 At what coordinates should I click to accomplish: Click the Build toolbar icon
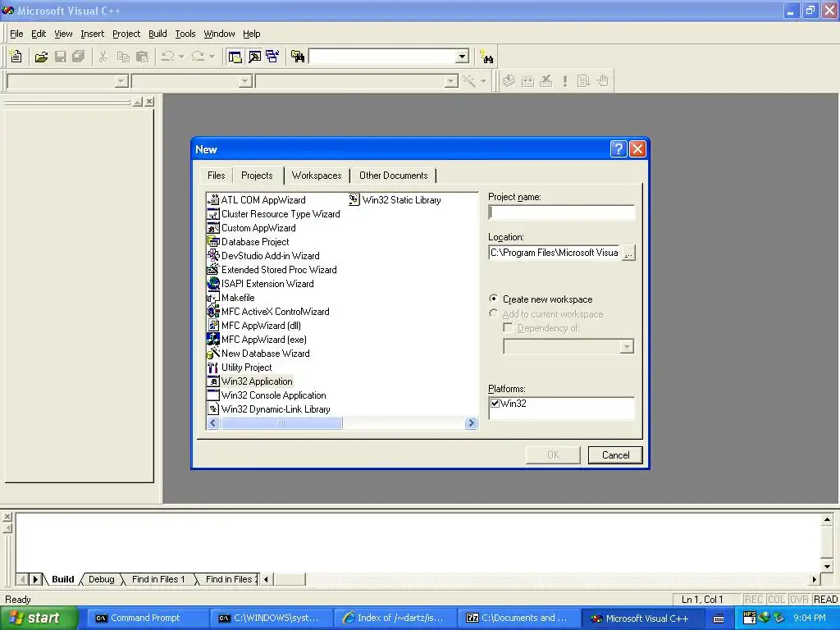(527, 81)
